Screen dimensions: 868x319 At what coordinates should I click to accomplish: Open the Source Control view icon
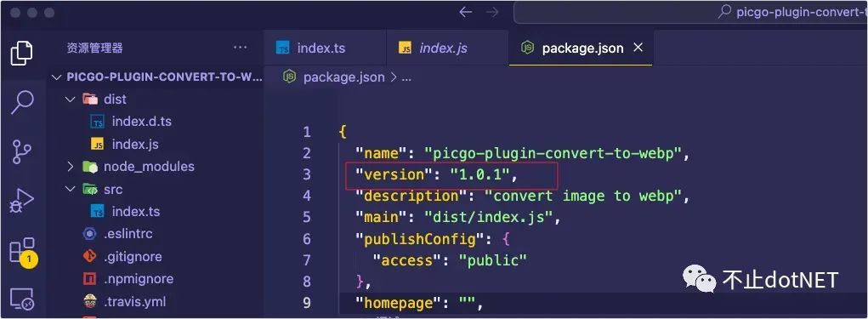[x=21, y=151]
